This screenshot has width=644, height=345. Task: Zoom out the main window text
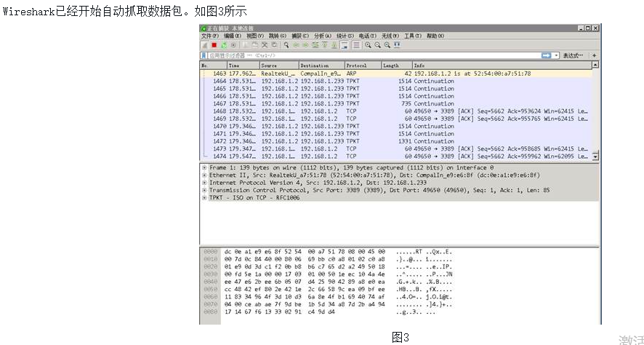pos(377,45)
